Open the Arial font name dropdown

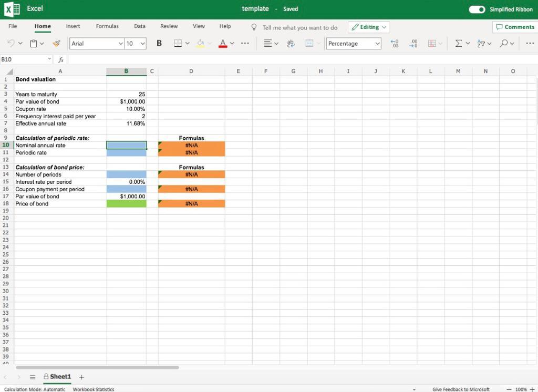(x=120, y=44)
